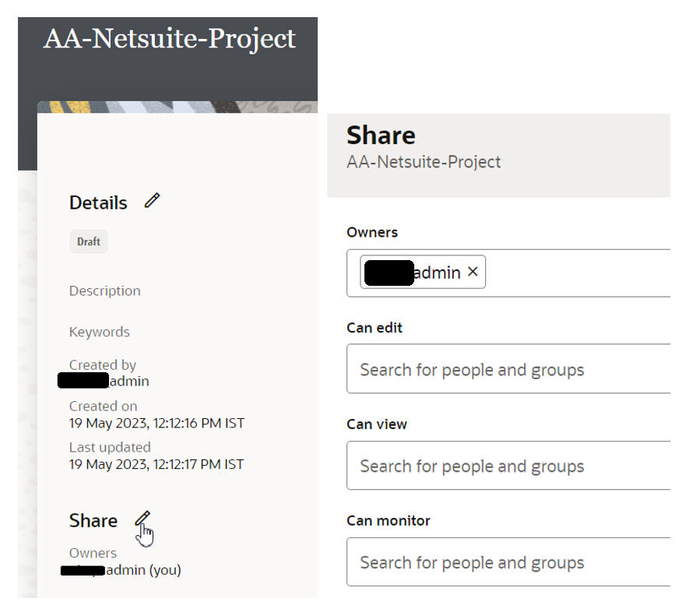Click the Description label
Image resolution: width=679 pixels, height=616 pixels.
pos(105,290)
